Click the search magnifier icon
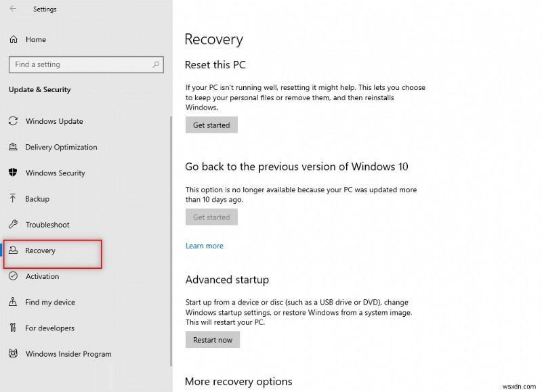Viewport: 542px width, 392px height. tap(157, 64)
